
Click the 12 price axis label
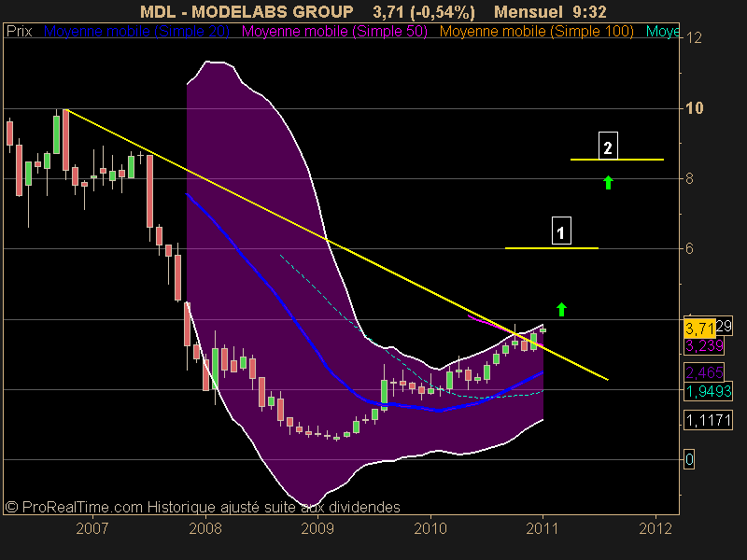pyautogui.click(x=694, y=37)
